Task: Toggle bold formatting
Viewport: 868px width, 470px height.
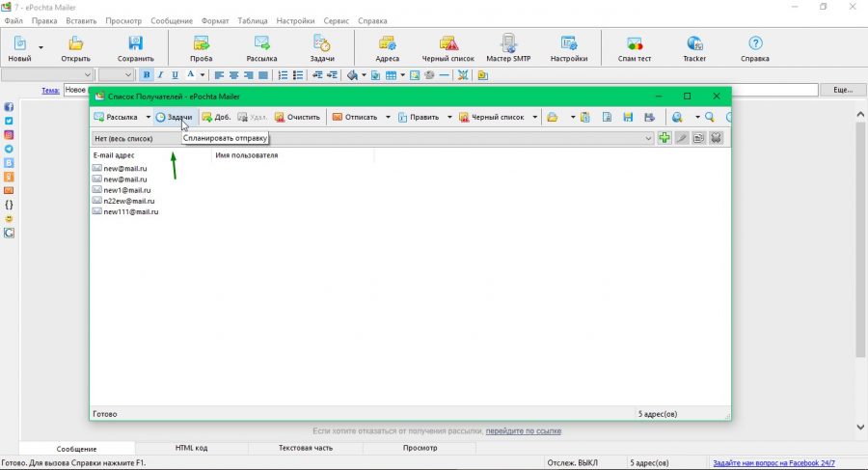Action: click(x=147, y=75)
